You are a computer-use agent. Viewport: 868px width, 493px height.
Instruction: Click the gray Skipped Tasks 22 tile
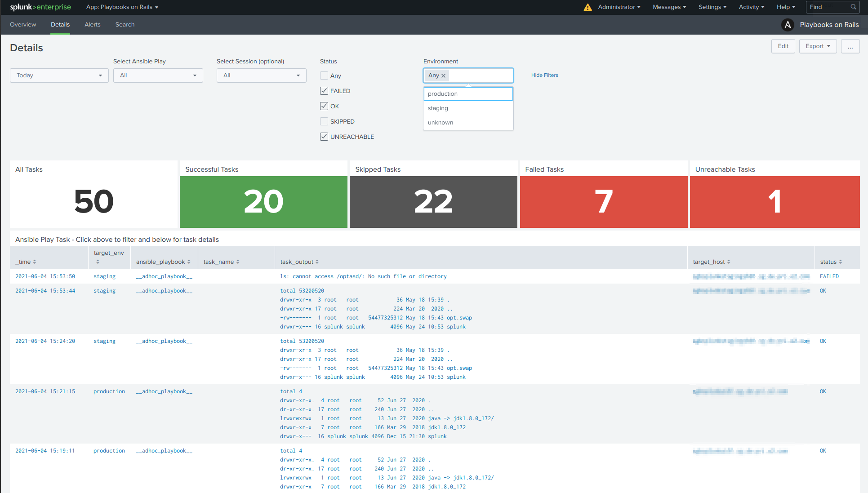[x=433, y=202]
